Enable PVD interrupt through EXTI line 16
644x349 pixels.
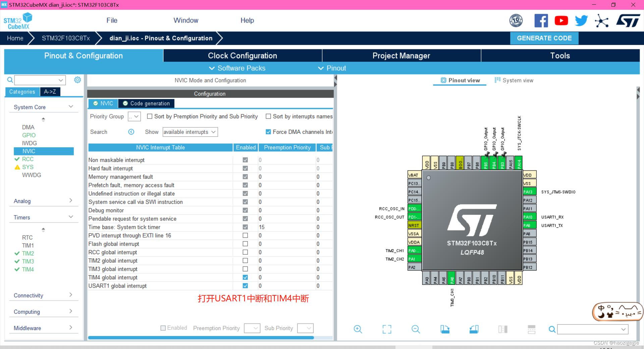point(245,236)
